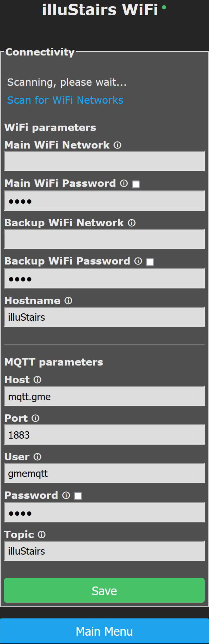Click info icon beside MQTT User
209x644 pixels.
pyautogui.click(x=37, y=457)
